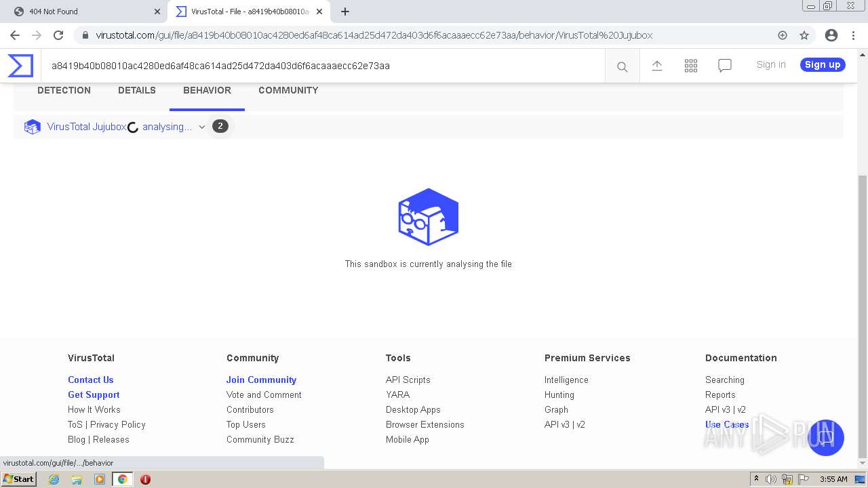Image resolution: width=868 pixels, height=488 pixels.
Task: Expand the sandbox selector chevron
Action: click(x=201, y=127)
